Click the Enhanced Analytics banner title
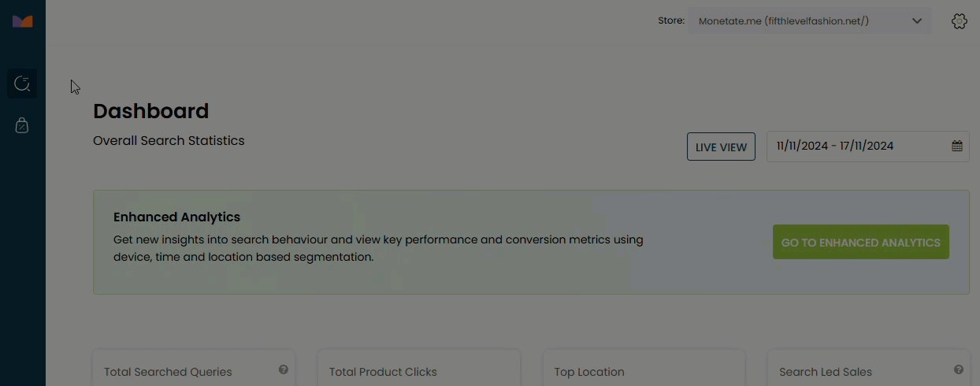Image resolution: width=980 pixels, height=386 pixels. pos(176,217)
